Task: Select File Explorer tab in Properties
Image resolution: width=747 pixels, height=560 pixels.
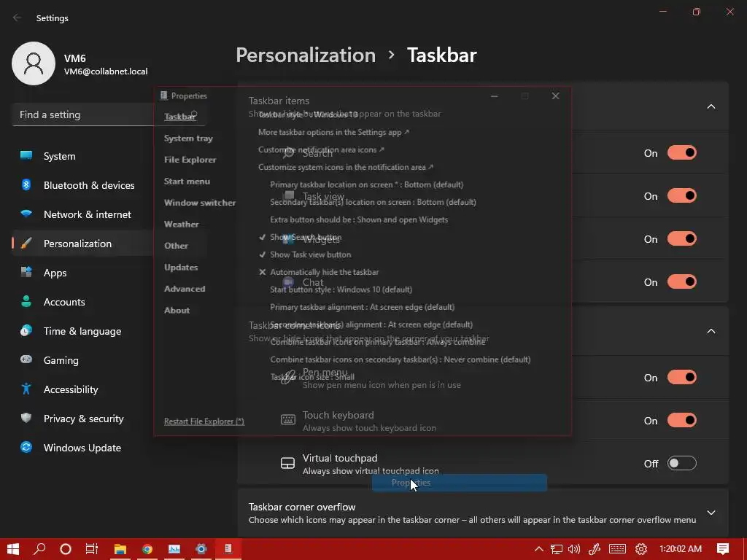Action: [190, 160]
